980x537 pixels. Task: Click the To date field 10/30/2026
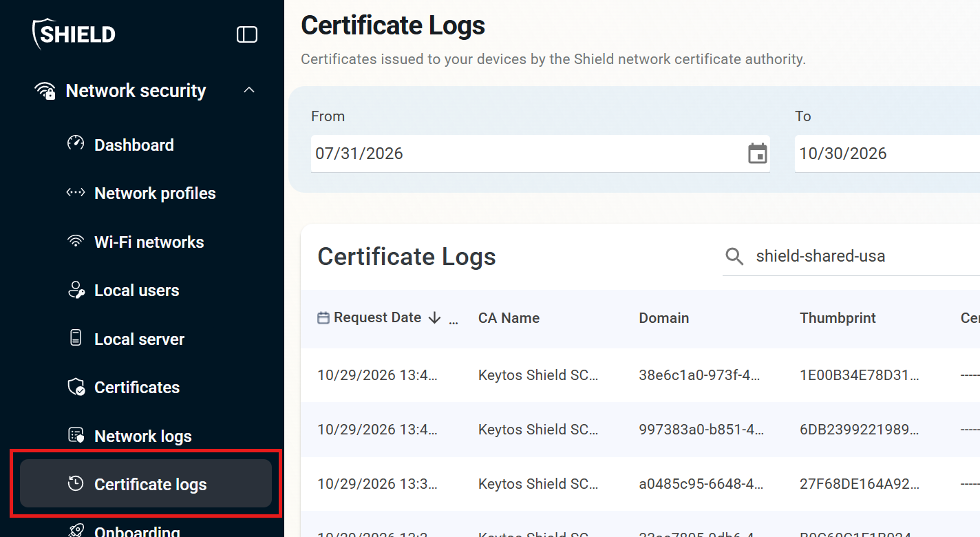tap(887, 154)
